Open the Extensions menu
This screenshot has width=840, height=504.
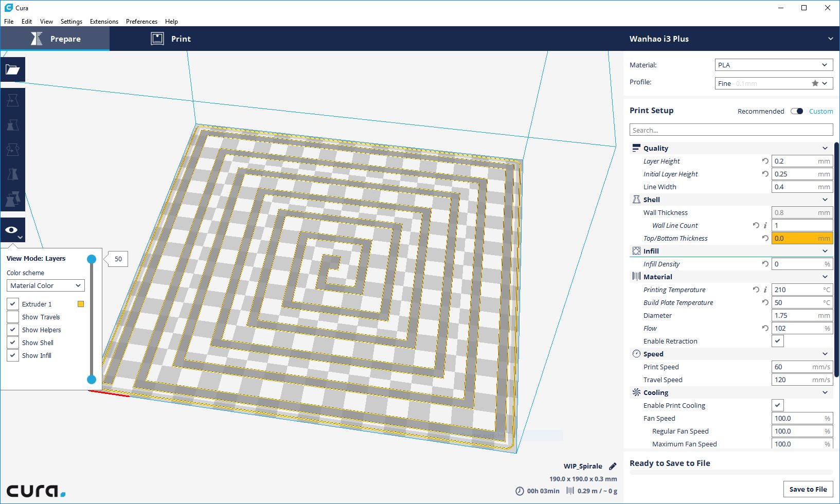104,22
